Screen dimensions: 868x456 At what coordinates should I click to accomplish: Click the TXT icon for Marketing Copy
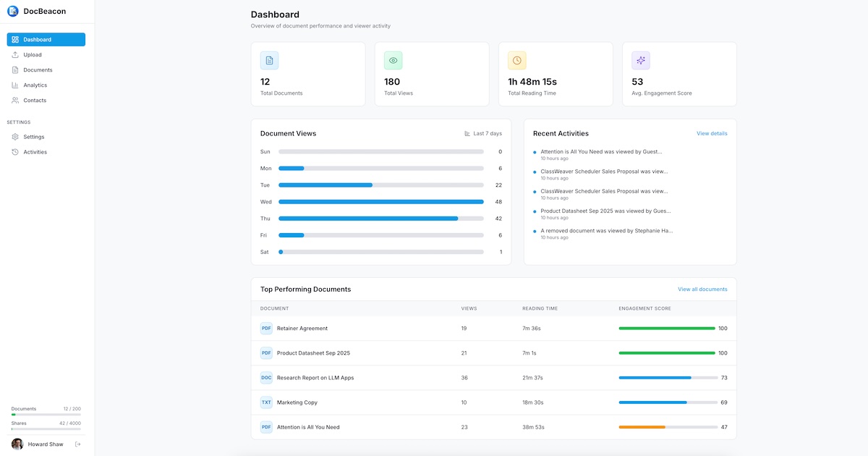coord(266,402)
